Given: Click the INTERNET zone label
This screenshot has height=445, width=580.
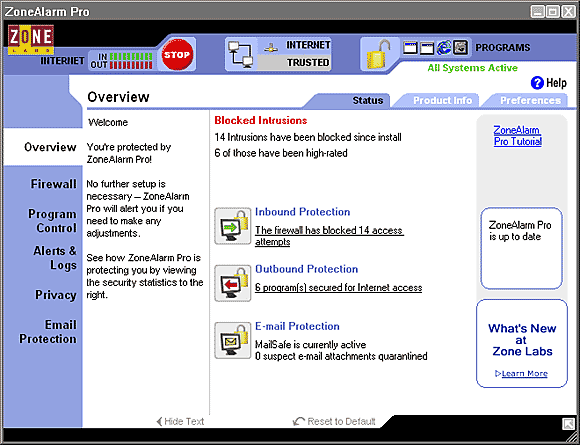Looking at the screenshot, I should point(308,45).
